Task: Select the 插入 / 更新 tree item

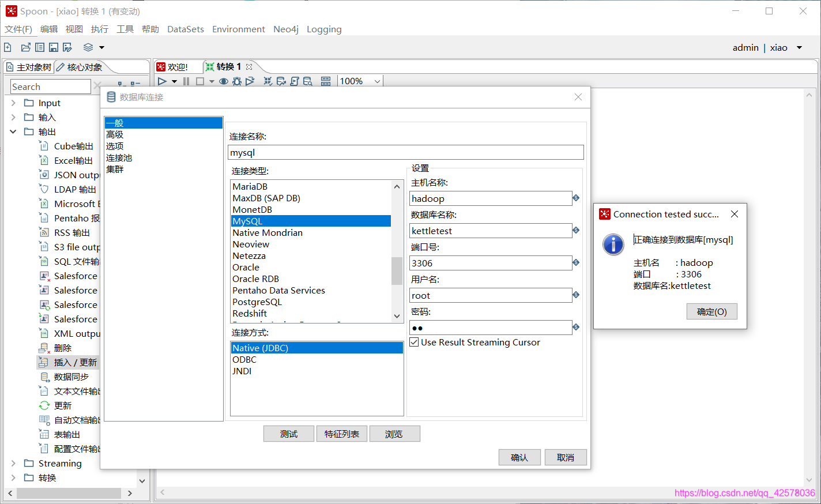Action: 68,362
